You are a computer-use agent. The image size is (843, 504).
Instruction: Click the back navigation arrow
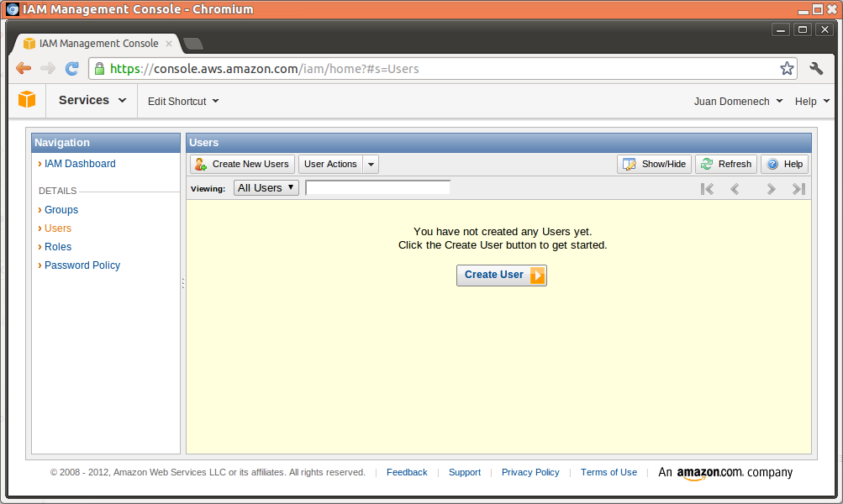coord(23,68)
